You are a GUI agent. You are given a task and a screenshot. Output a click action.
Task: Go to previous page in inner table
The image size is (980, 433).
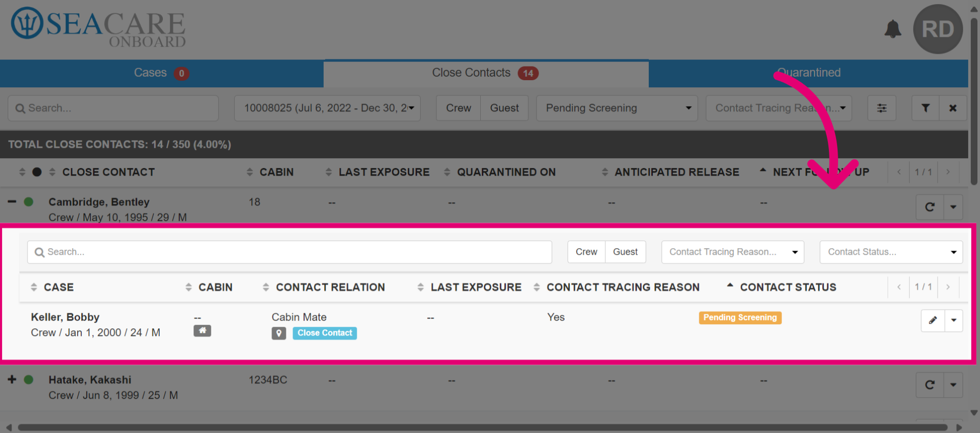[899, 287]
